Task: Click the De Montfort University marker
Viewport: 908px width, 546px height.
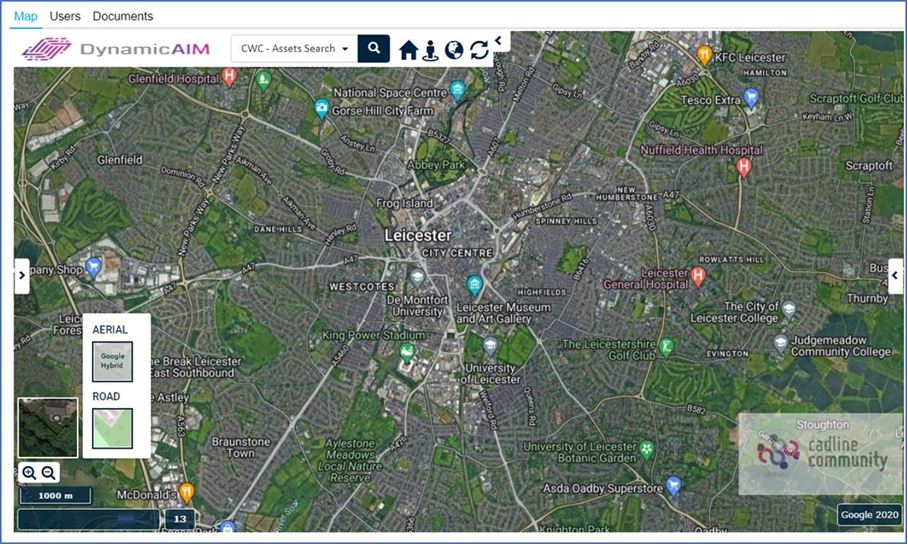Action: point(418,279)
